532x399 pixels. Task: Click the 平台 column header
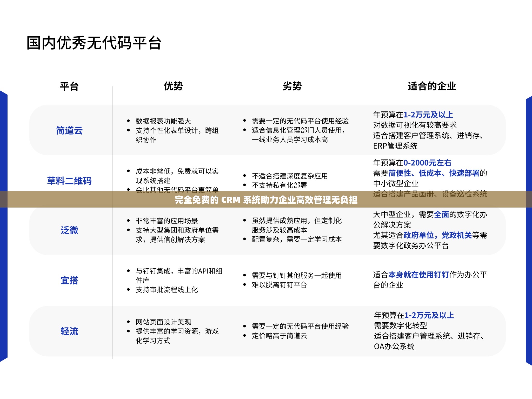pos(69,87)
